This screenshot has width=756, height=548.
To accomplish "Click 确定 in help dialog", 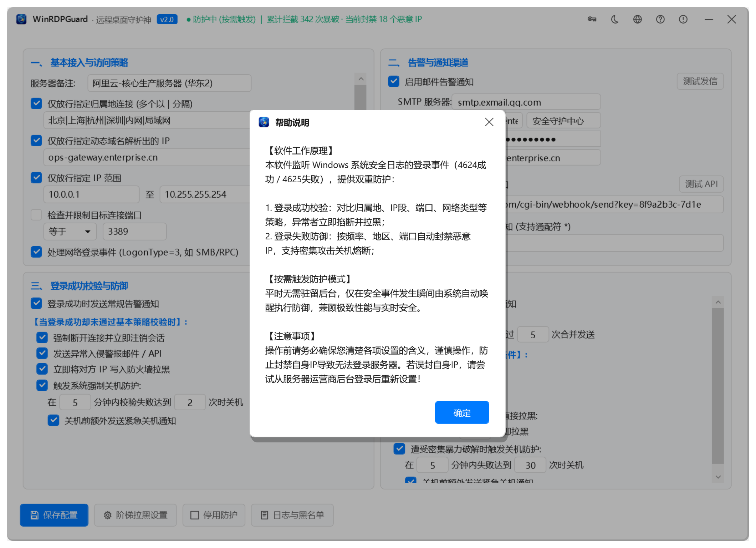I will (x=462, y=412).
